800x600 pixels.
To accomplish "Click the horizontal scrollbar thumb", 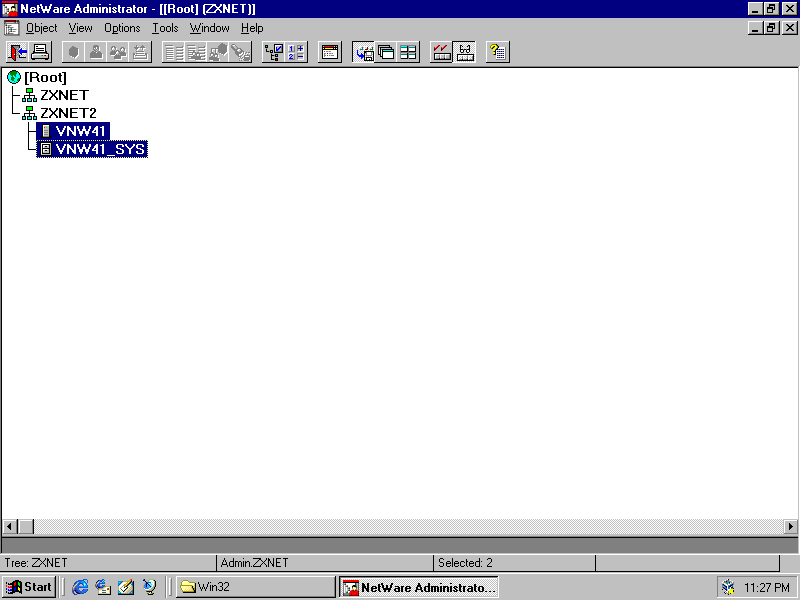I will 26,526.
